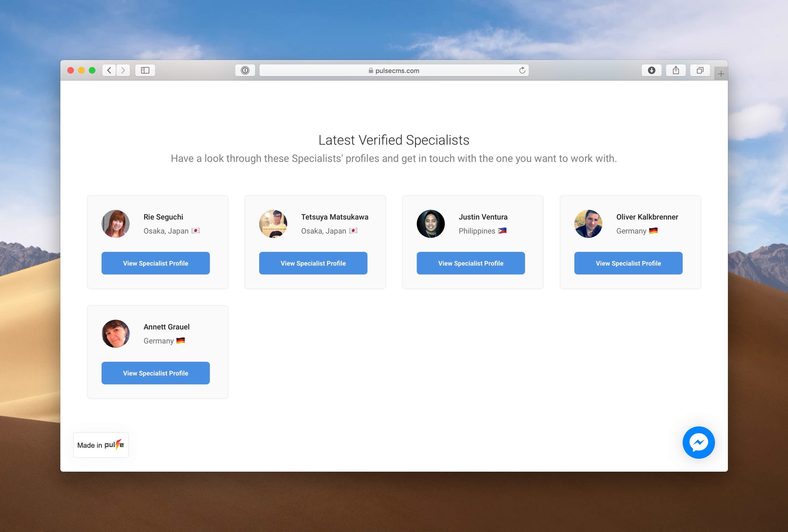
Task: Add a new tab with plus icon
Action: click(x=721, y=74)
